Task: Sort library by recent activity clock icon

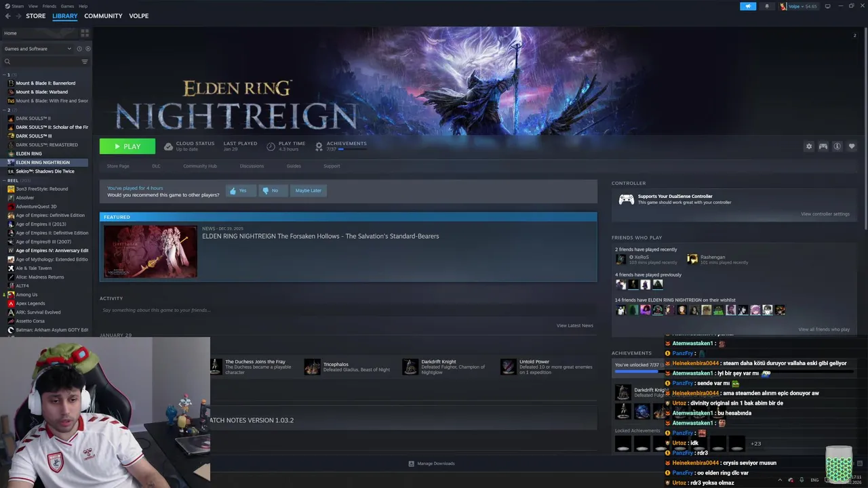Action: pos(79,49)
